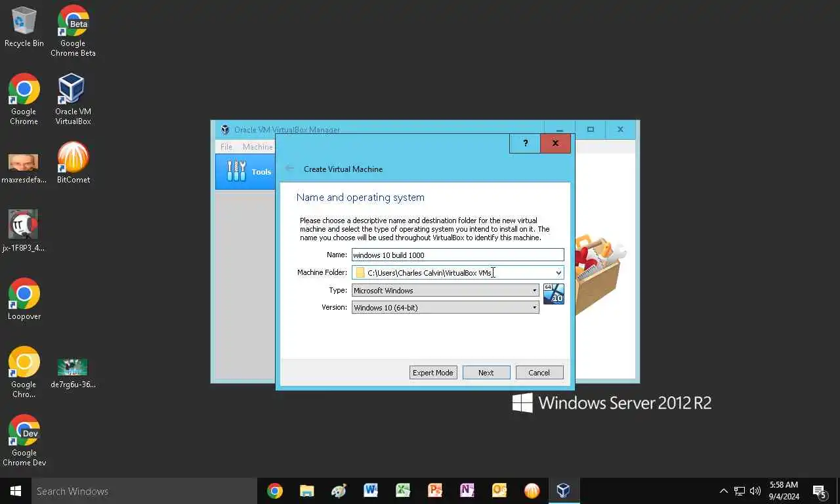
Task: Open Excel from the taskbar
Action: coord(403,491)
